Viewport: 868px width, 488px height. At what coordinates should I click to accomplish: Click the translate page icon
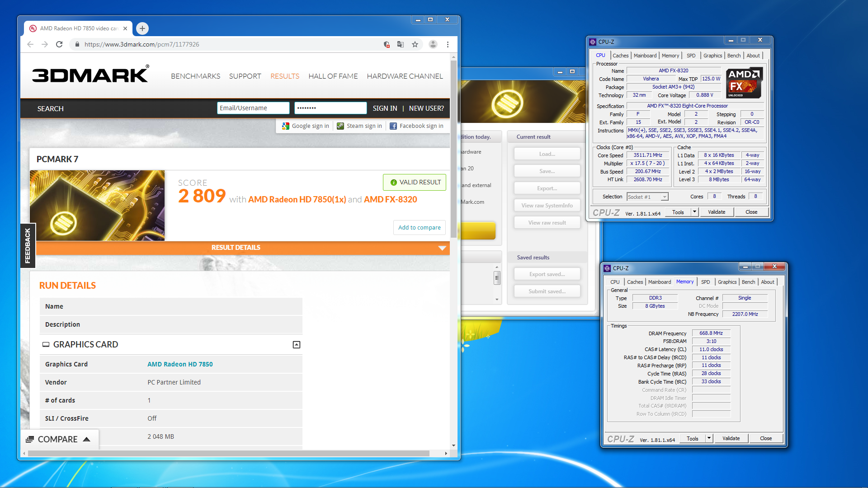pos(401,44)
